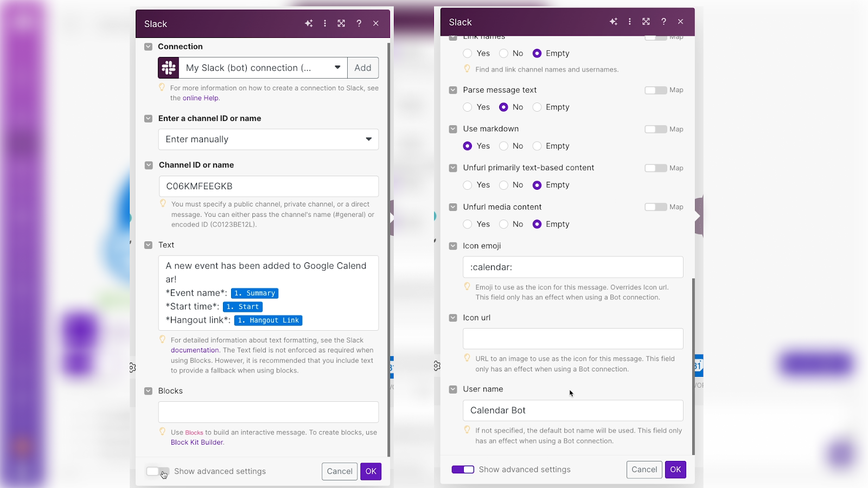
Task: Cancel the right Slack dialog
Action: (644, 470)
